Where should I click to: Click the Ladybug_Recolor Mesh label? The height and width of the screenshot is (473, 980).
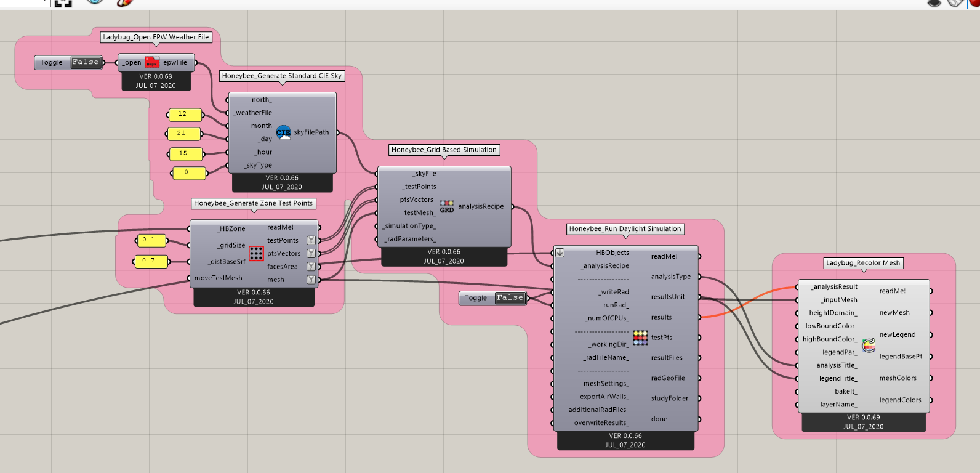pyautogui.click(x=863, y=262)
